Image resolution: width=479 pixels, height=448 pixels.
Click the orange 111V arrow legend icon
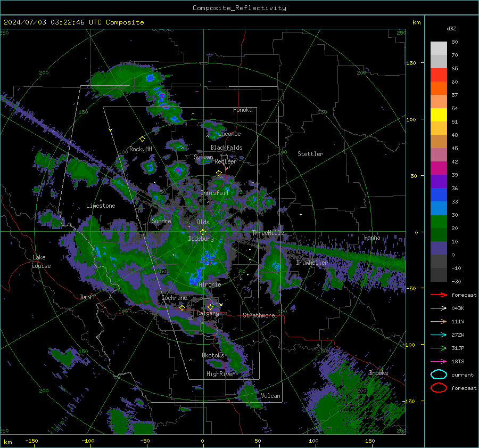click(x=439, y=321)
